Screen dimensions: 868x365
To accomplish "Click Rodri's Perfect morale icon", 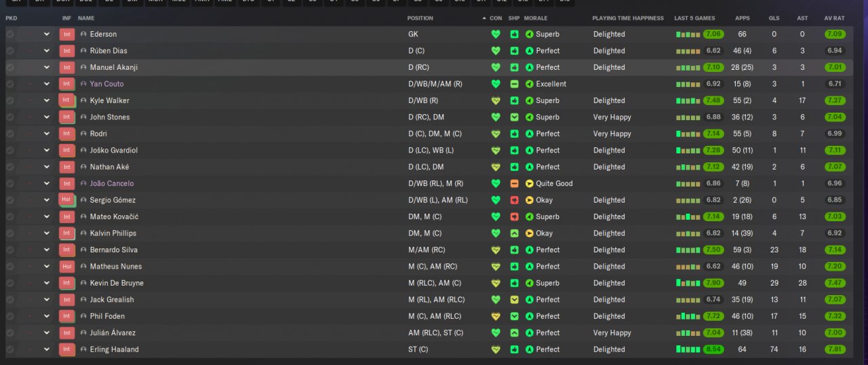I will point(530,134).
